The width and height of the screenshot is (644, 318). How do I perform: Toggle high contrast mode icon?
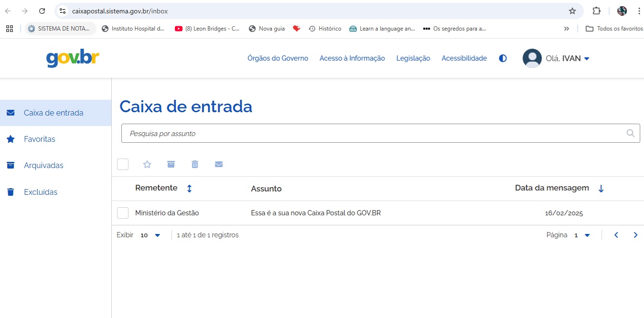503,58
